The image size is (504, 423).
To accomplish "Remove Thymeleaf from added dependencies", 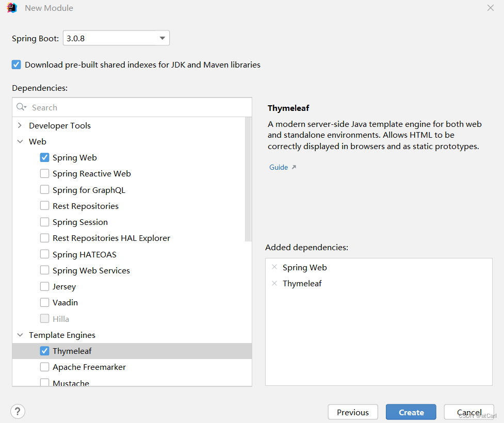I will tap(274, 284).
